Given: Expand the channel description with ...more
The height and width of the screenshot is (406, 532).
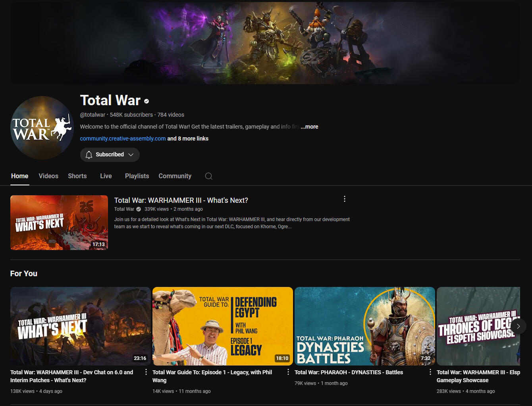Looking at the screenshot, I should tap(309, 126).
